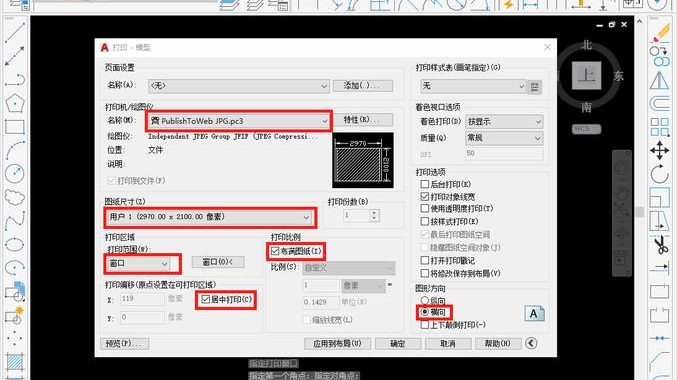Select the Point tool
This screenshot has width=677, height=380.
tap(15, 339)
